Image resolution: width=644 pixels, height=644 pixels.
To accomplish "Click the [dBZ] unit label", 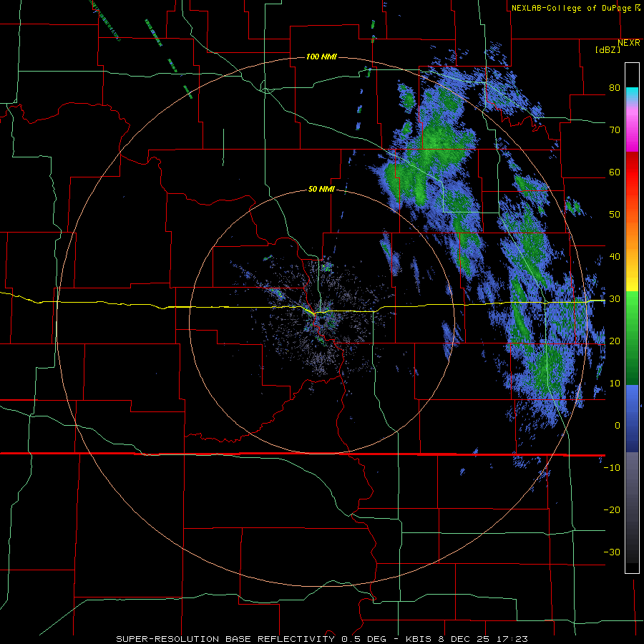I will click(x=608, y=50).
